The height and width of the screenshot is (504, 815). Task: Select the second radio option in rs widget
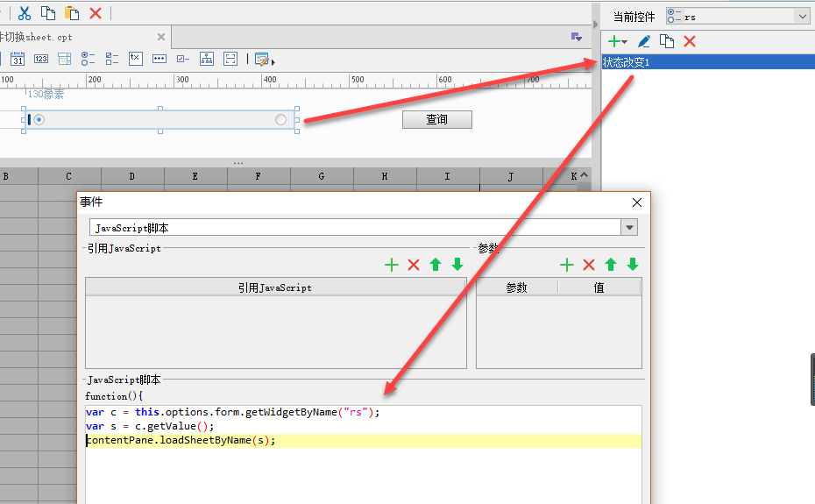pos(280,119)
